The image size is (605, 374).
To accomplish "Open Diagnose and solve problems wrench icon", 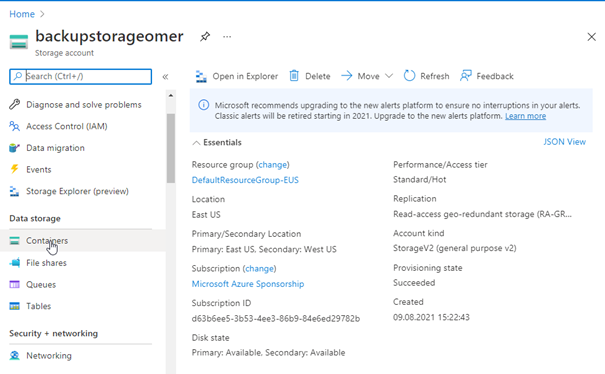I will (14, 105).
